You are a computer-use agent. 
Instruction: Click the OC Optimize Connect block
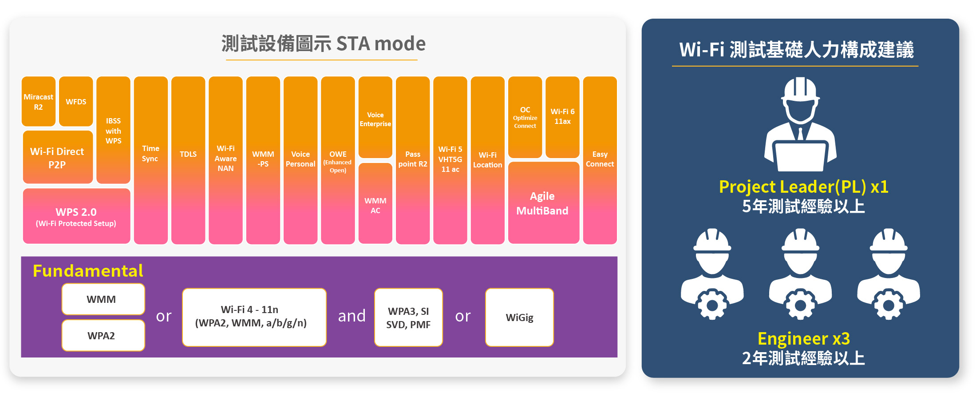pos(525,117)
